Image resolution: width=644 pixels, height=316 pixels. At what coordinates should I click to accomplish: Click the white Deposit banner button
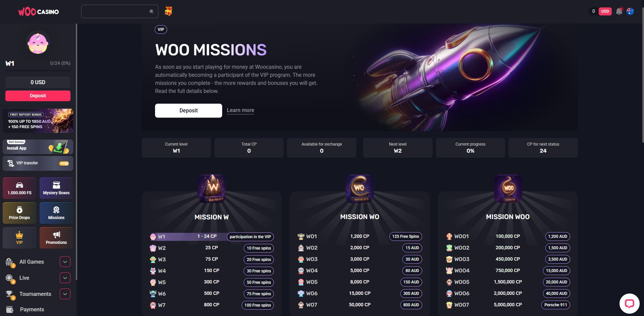pos(189,110)
